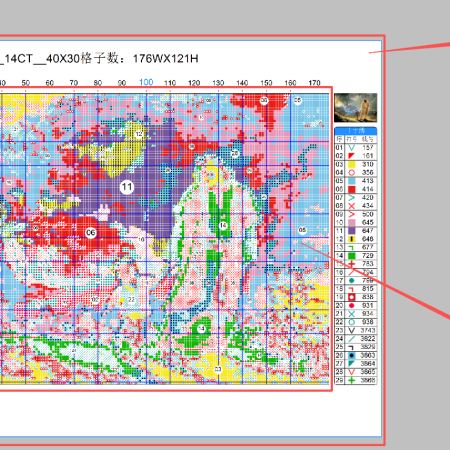Click the 23 marker in the bottom yellow area
Viewport: 450px width, 450px height.
(218, 369)
